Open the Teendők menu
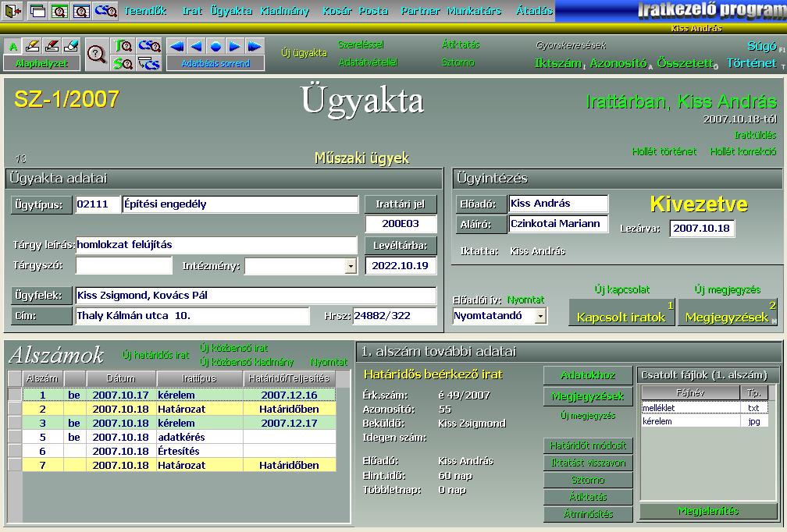Screen dimensions: 787x532 coord(145,11)
